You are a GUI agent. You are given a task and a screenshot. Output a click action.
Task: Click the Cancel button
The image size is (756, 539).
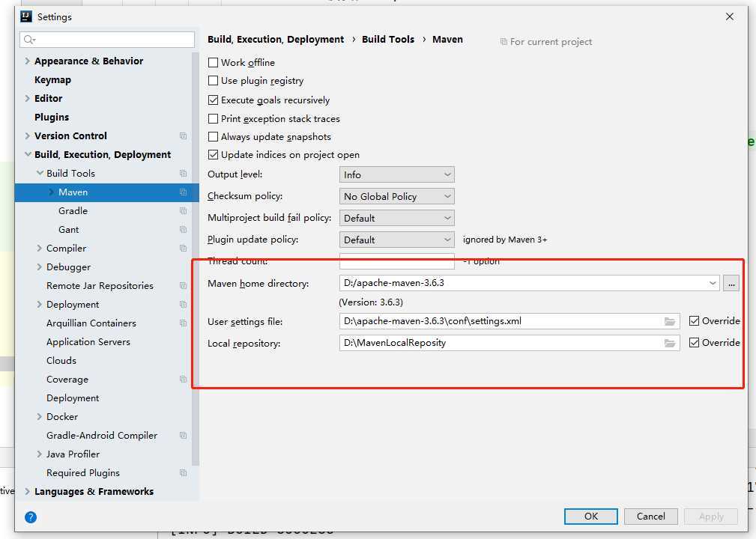(651, 517)
